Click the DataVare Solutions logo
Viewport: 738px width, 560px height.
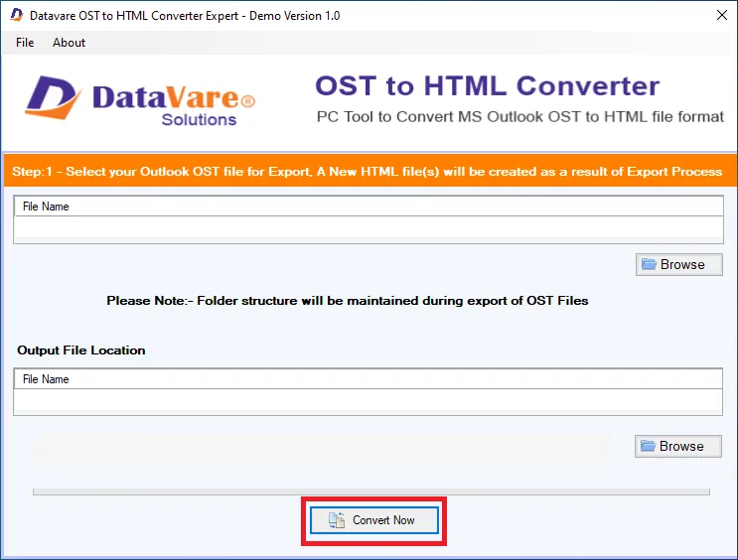[x=140, y=100]
